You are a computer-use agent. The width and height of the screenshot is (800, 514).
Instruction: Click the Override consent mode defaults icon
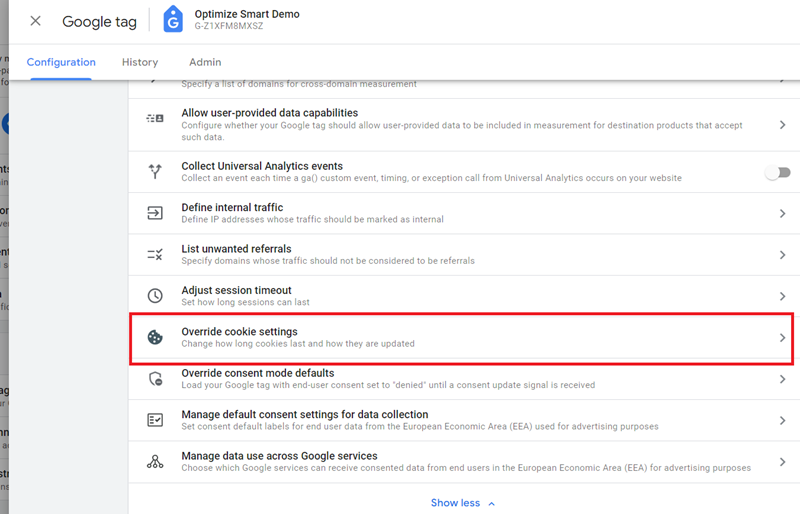155,379
